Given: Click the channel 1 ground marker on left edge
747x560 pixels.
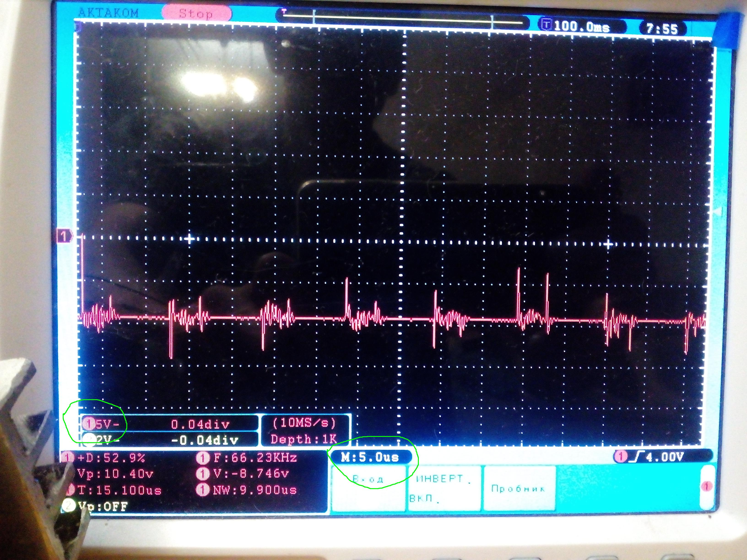Looking at the screenshot, I should pyautogui.click(x=64, y=236).
